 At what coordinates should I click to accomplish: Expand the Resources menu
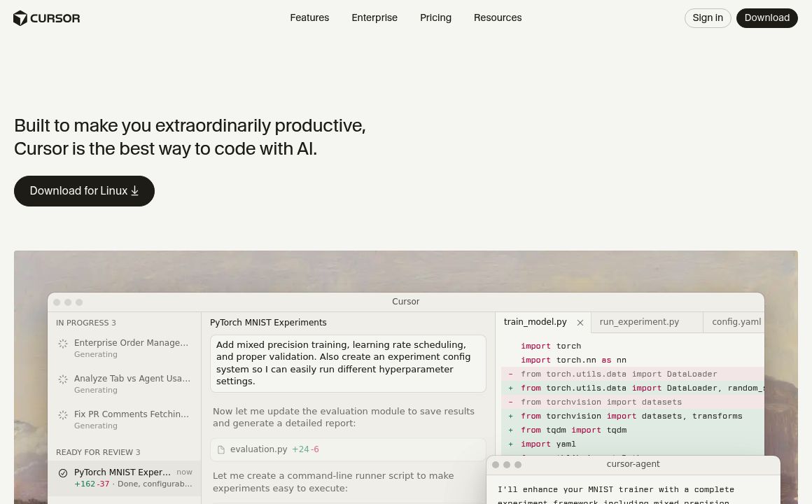(498, 18)
